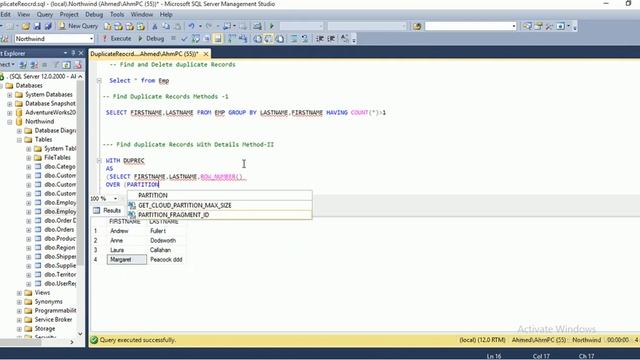Open the 100 % zoom dropdown
640x360 pixels.
pos(115,198)
